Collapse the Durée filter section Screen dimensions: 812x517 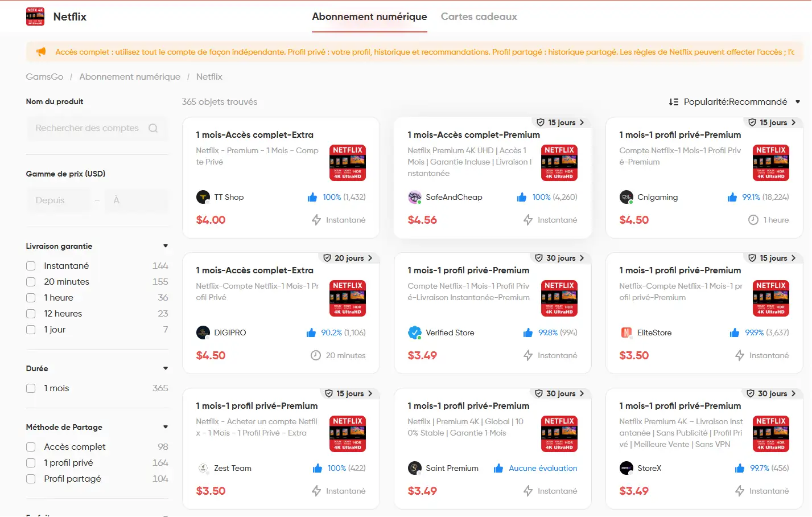pos(166,368)
